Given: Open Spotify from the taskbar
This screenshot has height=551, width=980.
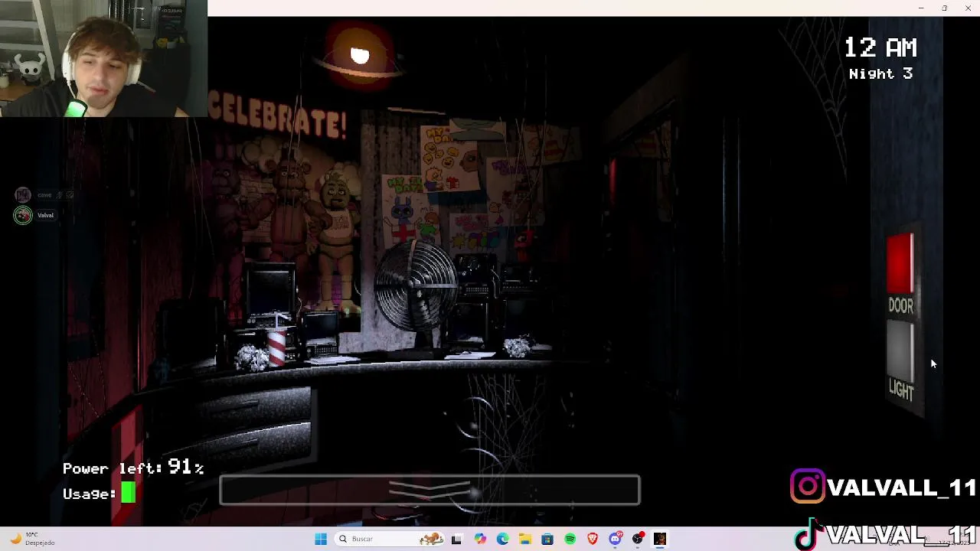Looking at the screenshot, I should tap(570, 539).
